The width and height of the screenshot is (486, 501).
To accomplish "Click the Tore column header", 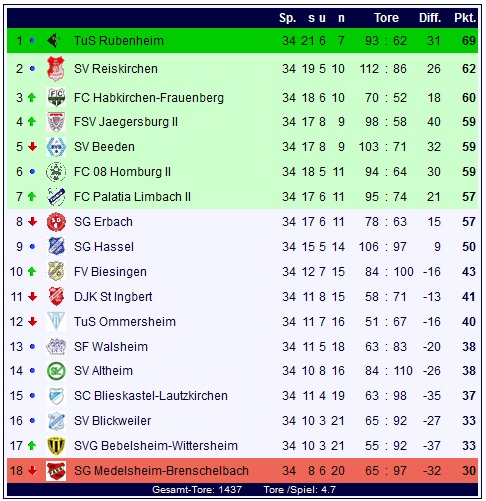I will tap(386, 18).
